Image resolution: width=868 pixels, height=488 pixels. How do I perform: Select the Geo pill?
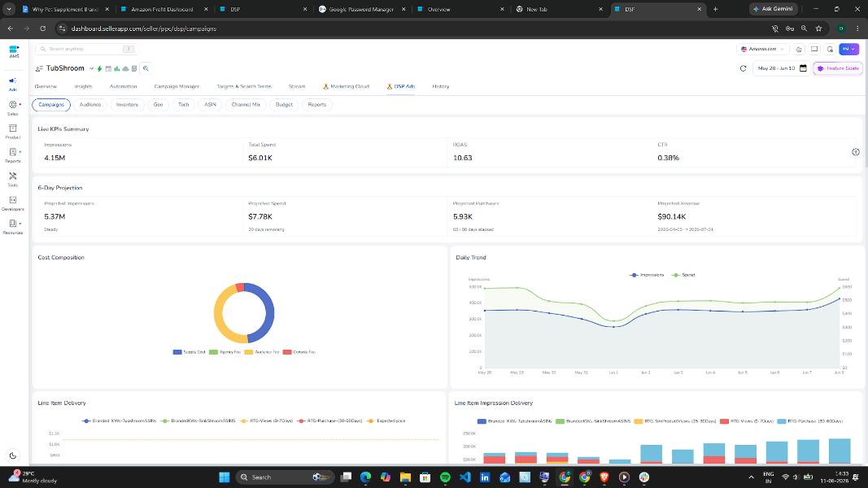coord(159,105)
